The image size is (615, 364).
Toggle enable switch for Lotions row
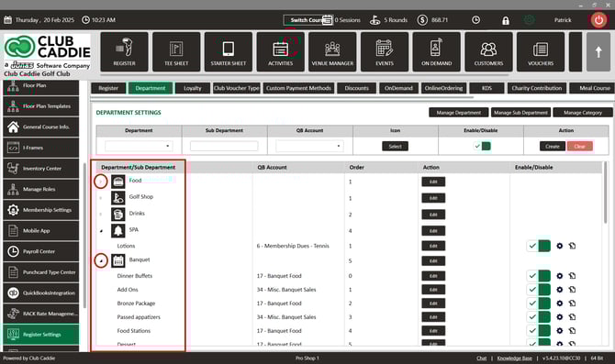(539, 246)
